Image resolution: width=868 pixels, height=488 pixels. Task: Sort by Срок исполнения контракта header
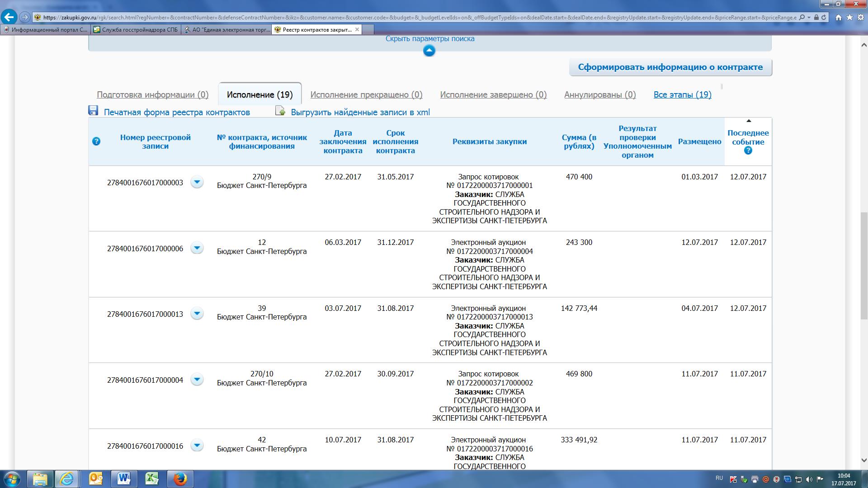[396, 142]
